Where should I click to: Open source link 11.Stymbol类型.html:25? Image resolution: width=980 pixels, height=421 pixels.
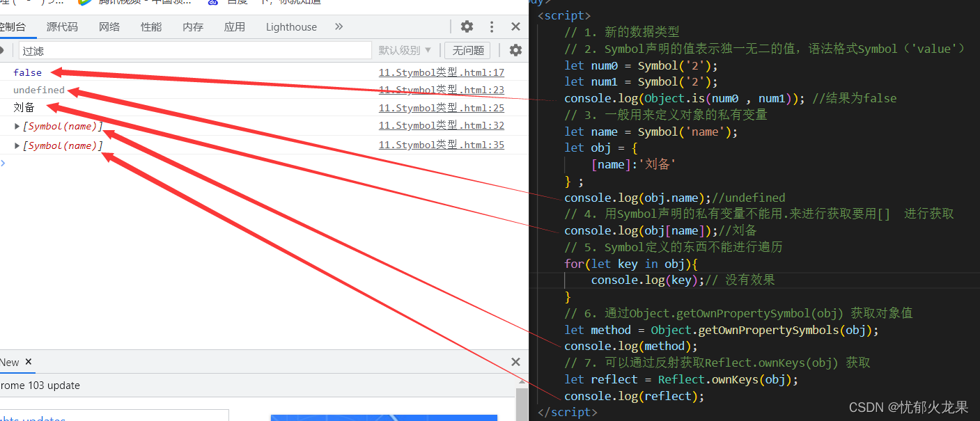pos(441,108)
